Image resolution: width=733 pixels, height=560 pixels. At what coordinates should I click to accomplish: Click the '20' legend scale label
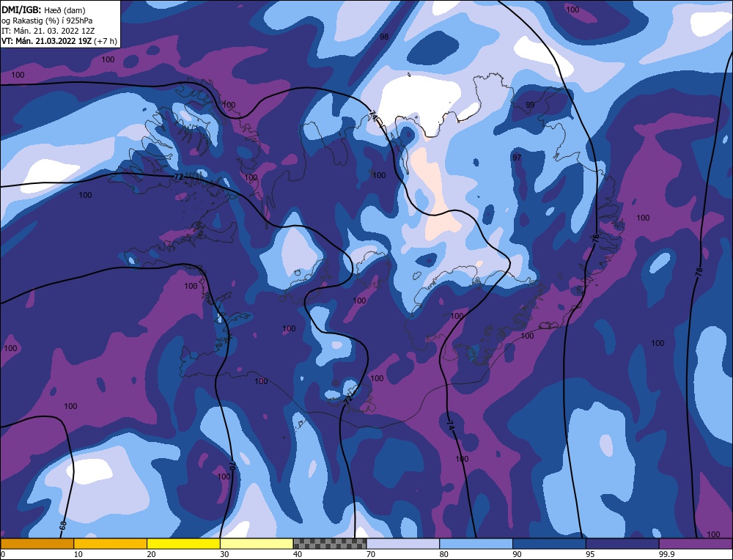point(151,554)
